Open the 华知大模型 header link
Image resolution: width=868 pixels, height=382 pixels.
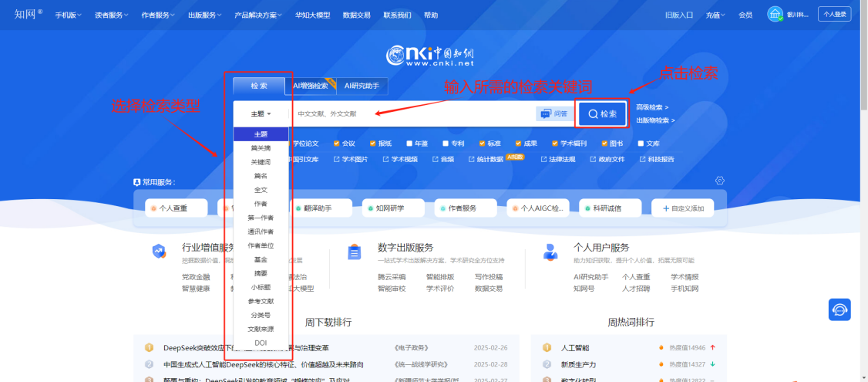click(313, 15)
